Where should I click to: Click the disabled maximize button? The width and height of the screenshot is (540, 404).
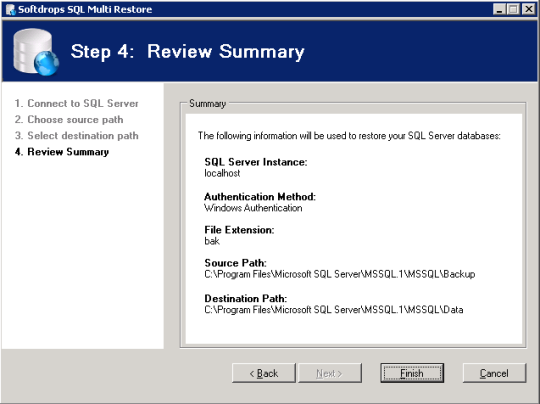(x=513, y=9)
